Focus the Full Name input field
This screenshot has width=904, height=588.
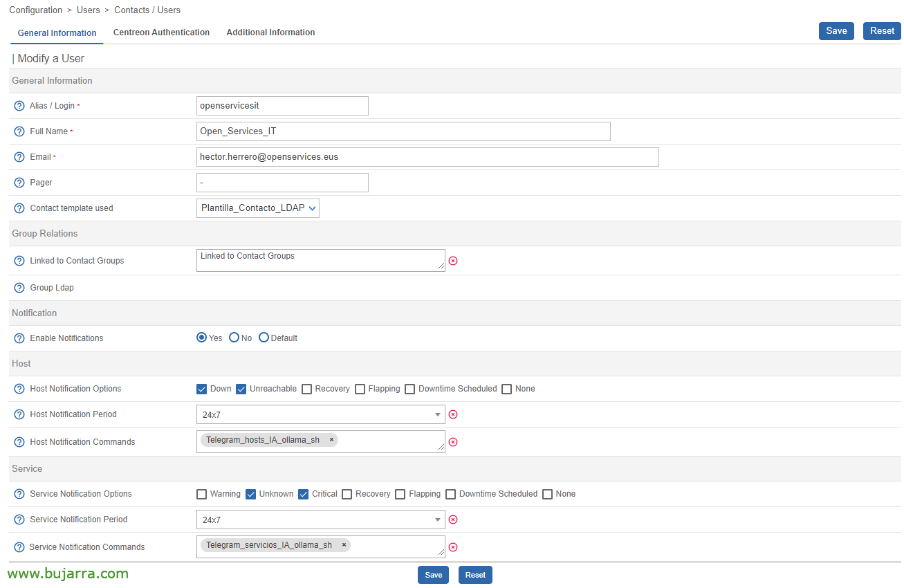click(x=403, y=131)
